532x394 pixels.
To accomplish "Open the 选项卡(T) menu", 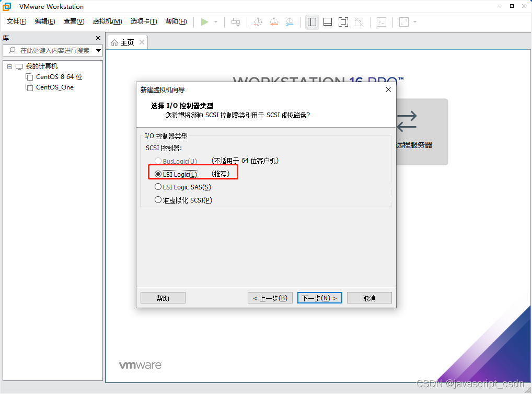I will coord(144,21).
